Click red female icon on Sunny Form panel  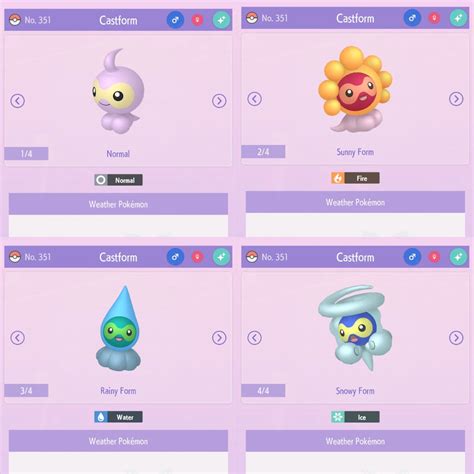(434, 18)
